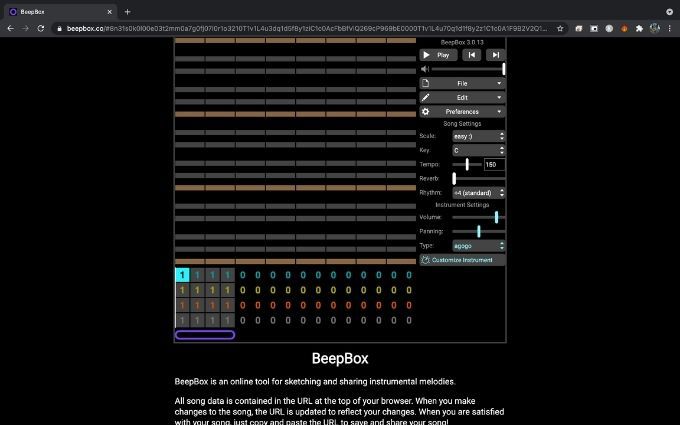The image size is (680, 425).
Task: Switch to the BeepBox browser tab
Action: pos(61,12)
